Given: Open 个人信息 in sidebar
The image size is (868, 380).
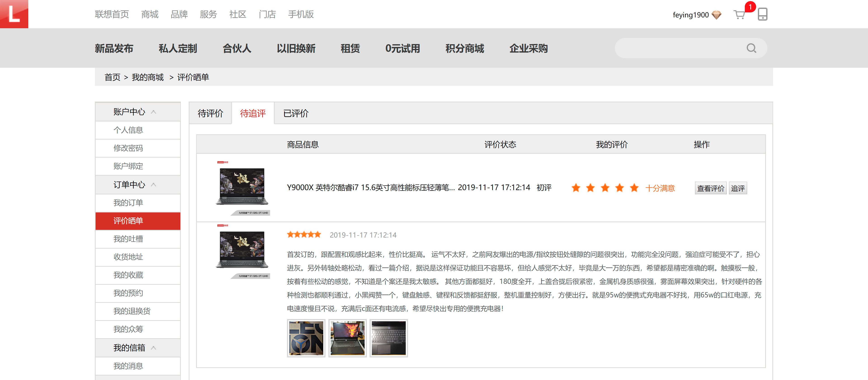Looking at the screenshot, I should point(138,130).
